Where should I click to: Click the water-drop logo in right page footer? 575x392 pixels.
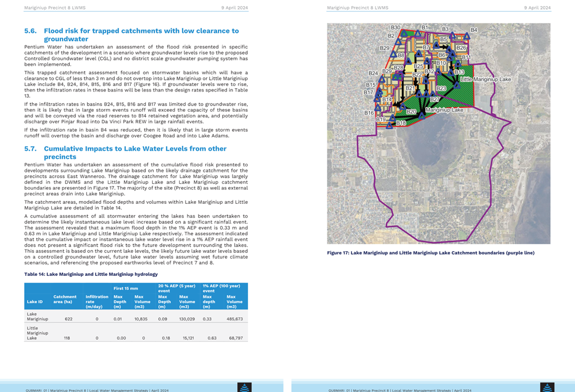tap(547, 387)
